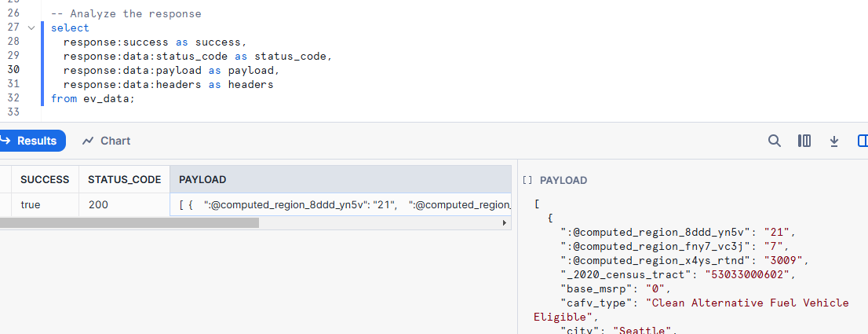Click line number 30 in the gutter

point(13,69)
